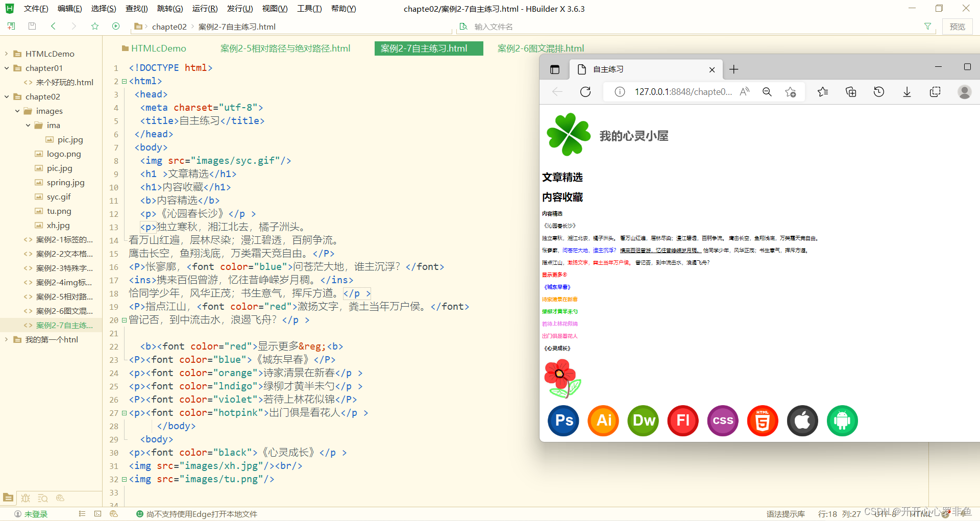Click the red flower image on webpage
Image resolution: width=980 pixels, height=521 pixels.
[562, 378]
